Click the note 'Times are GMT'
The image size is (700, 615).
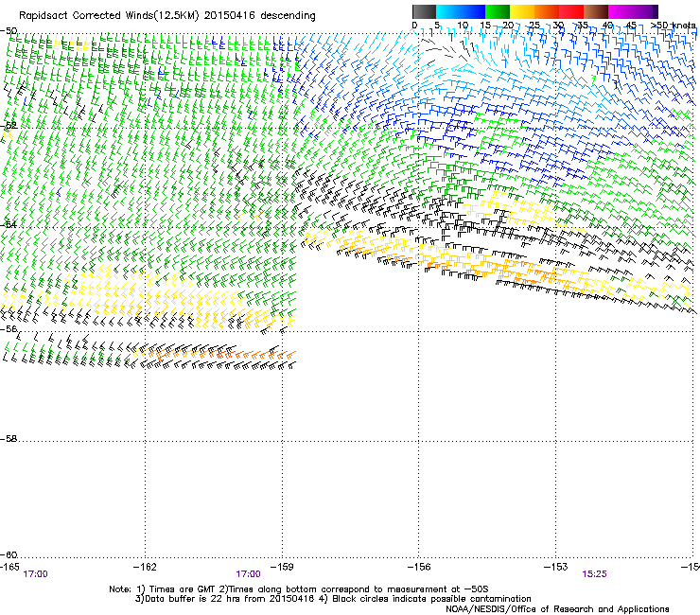183,589
